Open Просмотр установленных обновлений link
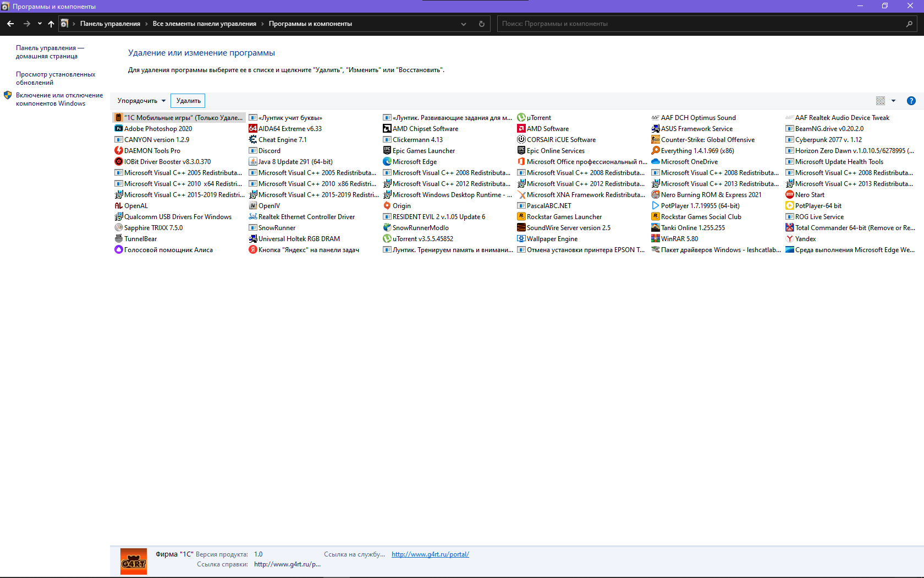924x578 pixels. click(x=56, y=78)
